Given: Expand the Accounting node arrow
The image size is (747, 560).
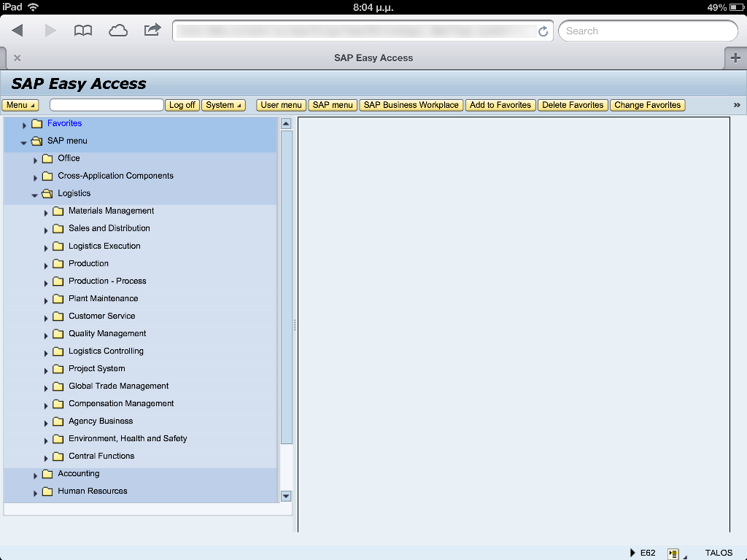Looking at the screenshot, I should pos(35,475).
